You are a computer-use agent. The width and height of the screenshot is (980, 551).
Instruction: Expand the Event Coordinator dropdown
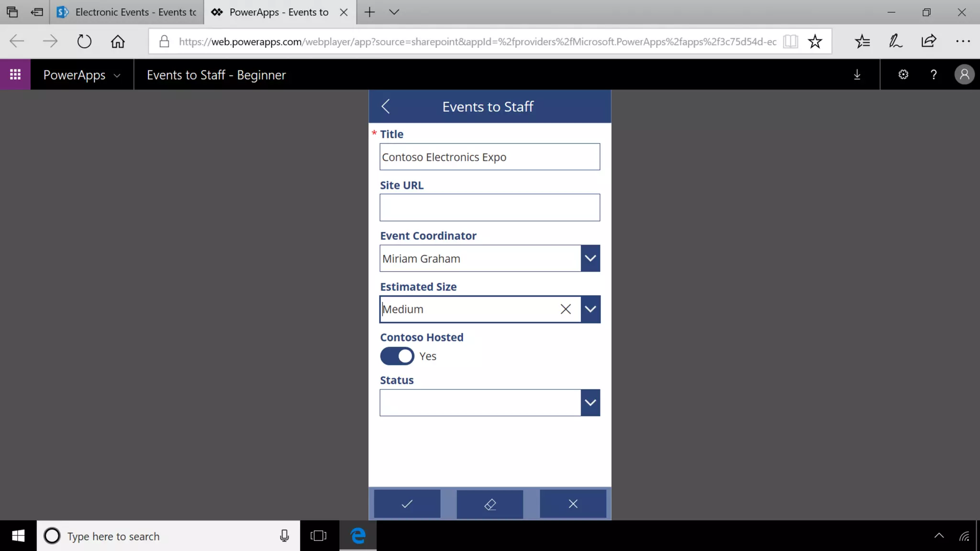(590, 258)
